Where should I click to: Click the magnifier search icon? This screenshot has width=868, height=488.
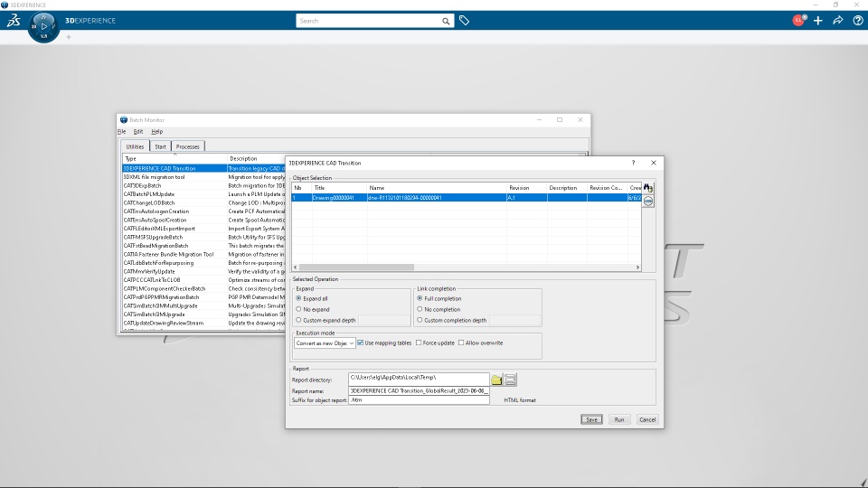[446, 21]
